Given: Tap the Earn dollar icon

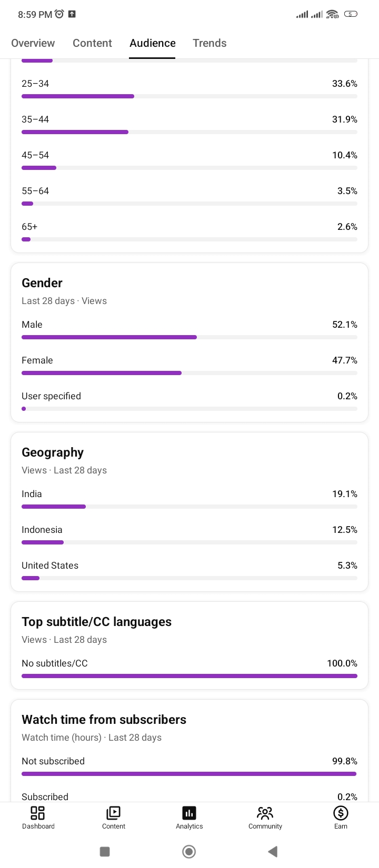Looking at the screenshot, I should (341, 813).
